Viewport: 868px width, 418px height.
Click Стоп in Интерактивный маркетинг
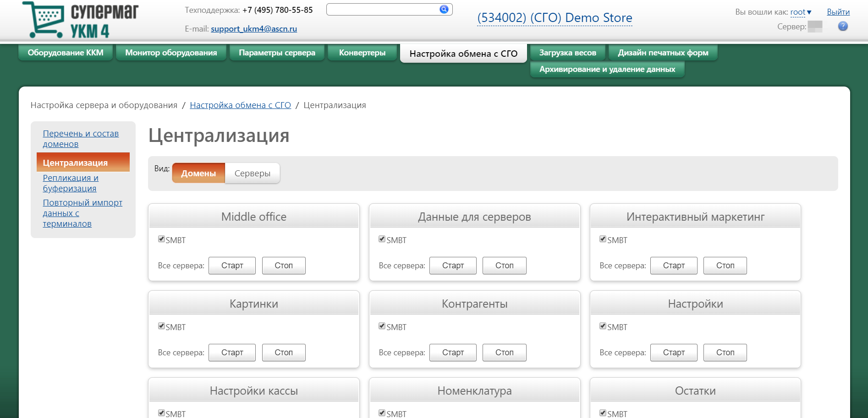tap(725, 266)
